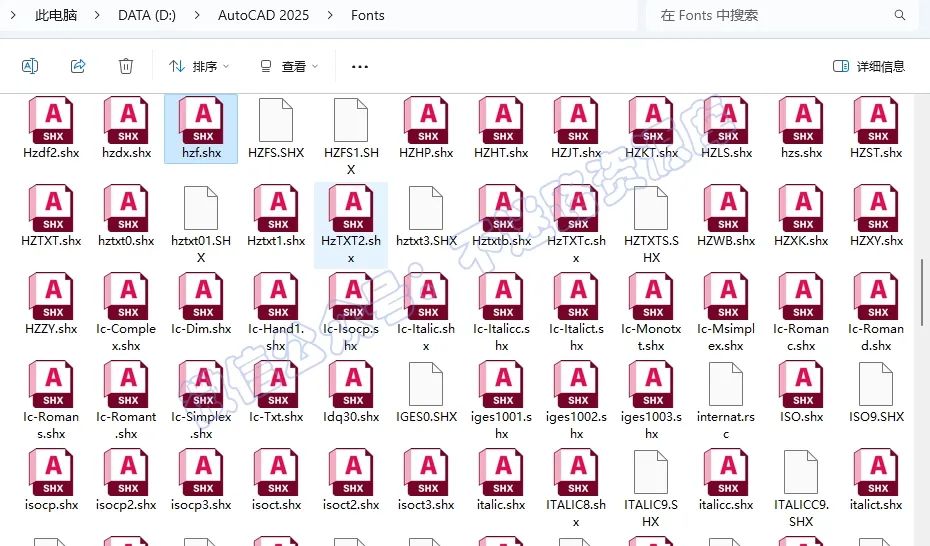Select the internat.rsc file icon
Image resolution: width=930 pixels, height=546 pixels.
(726, 384)
